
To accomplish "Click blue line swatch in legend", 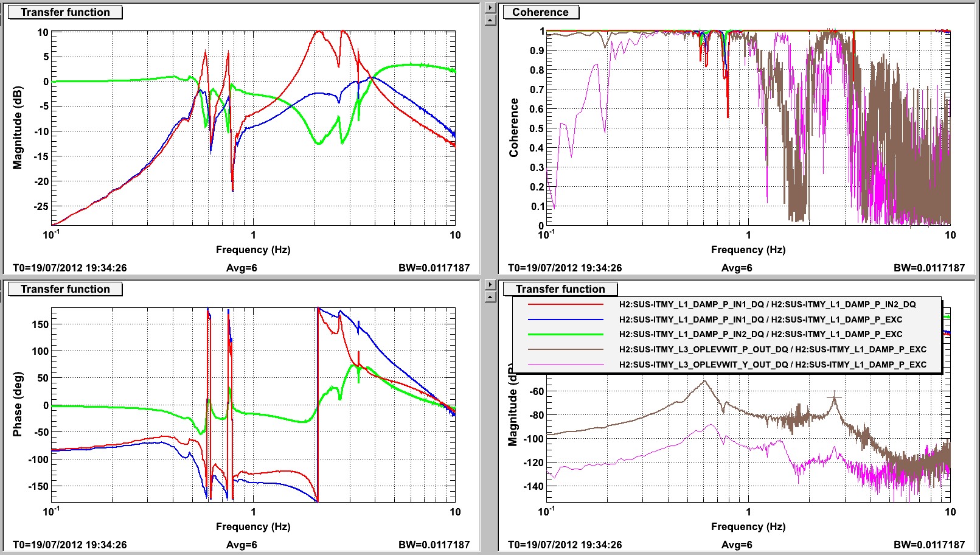I will 565,319.
